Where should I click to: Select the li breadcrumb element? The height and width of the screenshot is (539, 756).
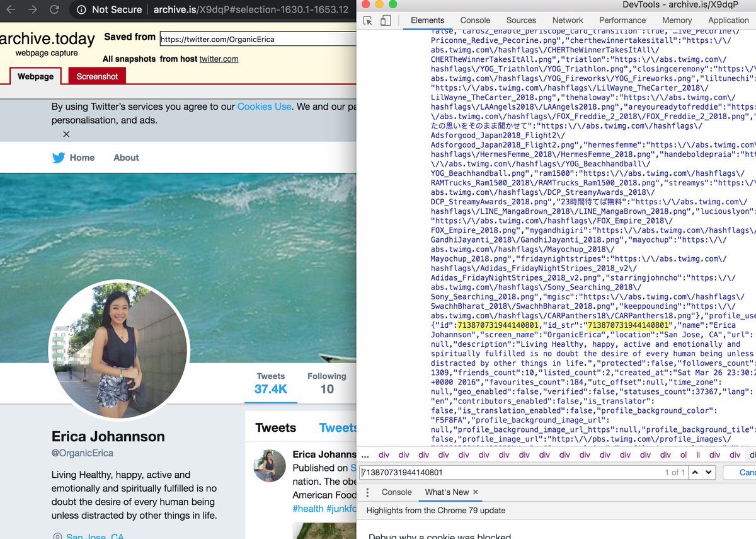698,455
